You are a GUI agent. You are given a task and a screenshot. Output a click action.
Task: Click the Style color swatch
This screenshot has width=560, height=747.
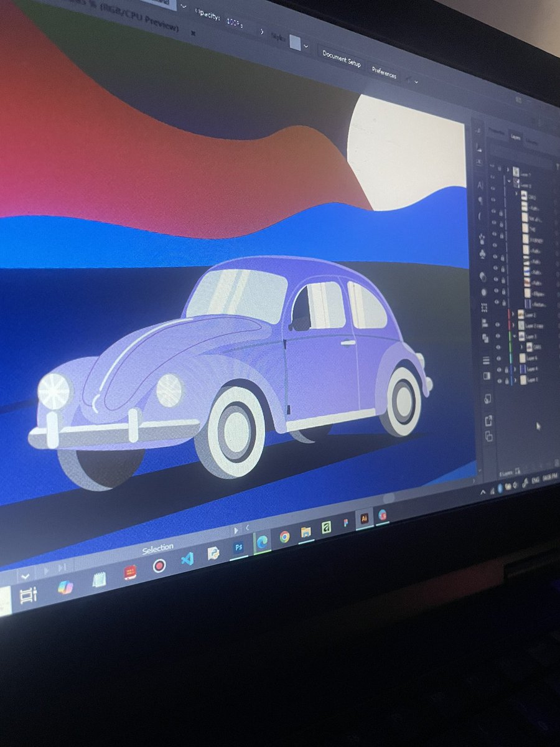click(x=295, y=42)
